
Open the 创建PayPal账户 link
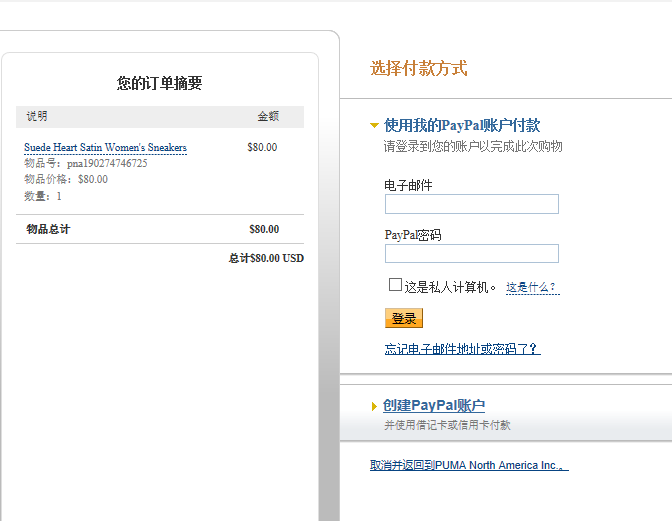click(434, 405)
